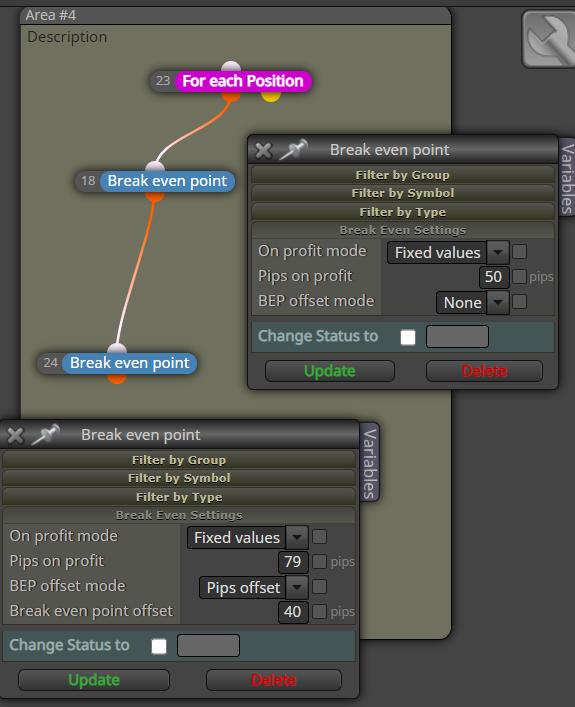Click Update in the upper panel

pos(330,371)
